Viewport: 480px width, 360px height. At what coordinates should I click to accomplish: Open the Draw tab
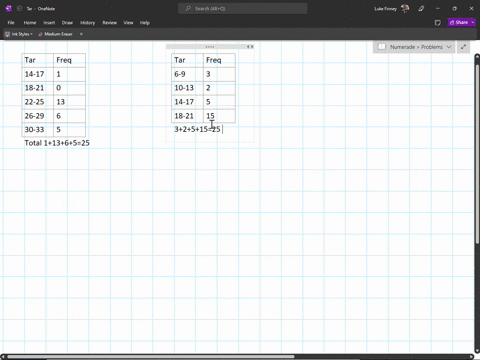pos(67,23)
